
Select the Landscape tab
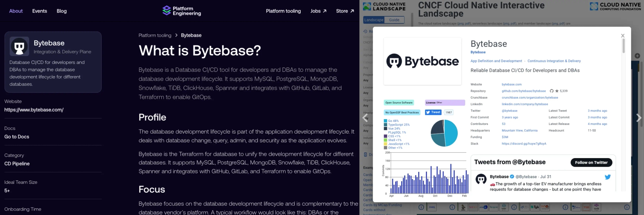tap(374, 20)
